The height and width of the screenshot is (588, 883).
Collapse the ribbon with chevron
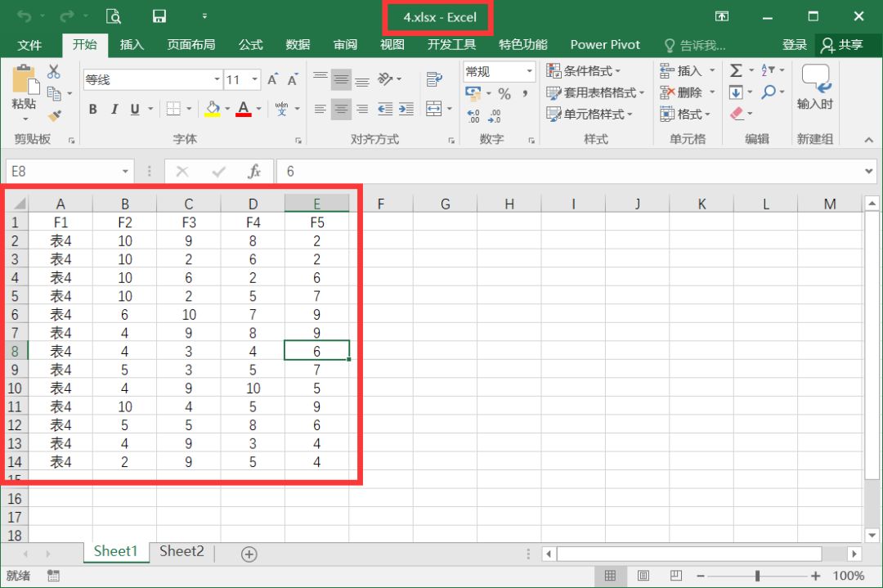click(869, 140)
